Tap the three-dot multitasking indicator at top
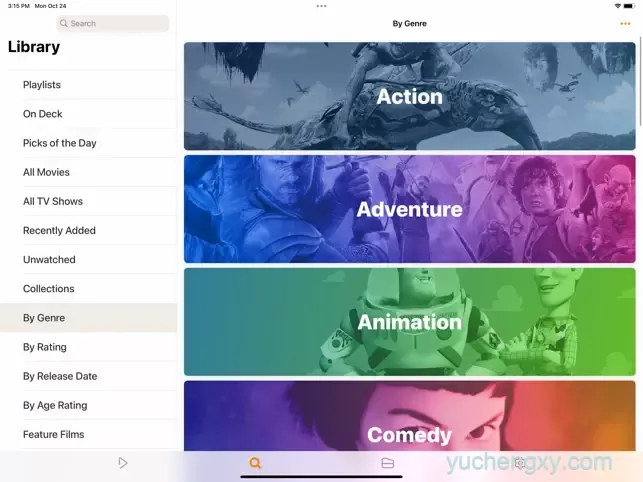 pyautogui.click(x=322, y=6)
